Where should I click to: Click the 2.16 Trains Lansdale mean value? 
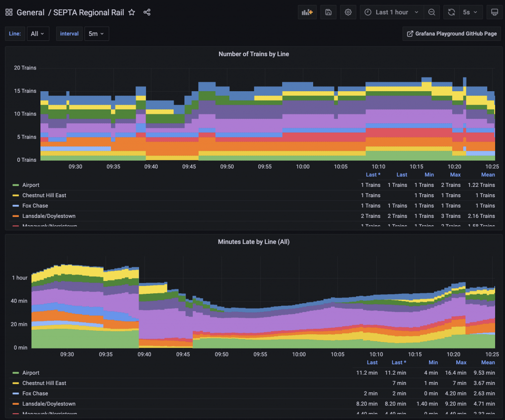click(x=481, y=216)
